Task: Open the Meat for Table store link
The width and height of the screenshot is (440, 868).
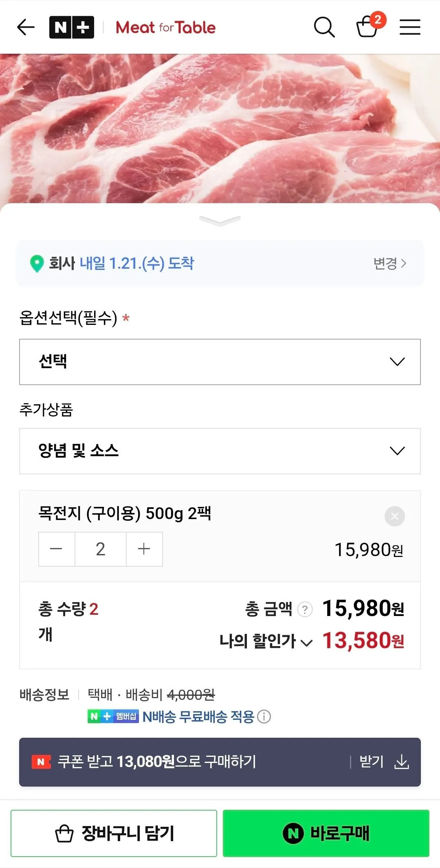Action: tap(166, 28)
